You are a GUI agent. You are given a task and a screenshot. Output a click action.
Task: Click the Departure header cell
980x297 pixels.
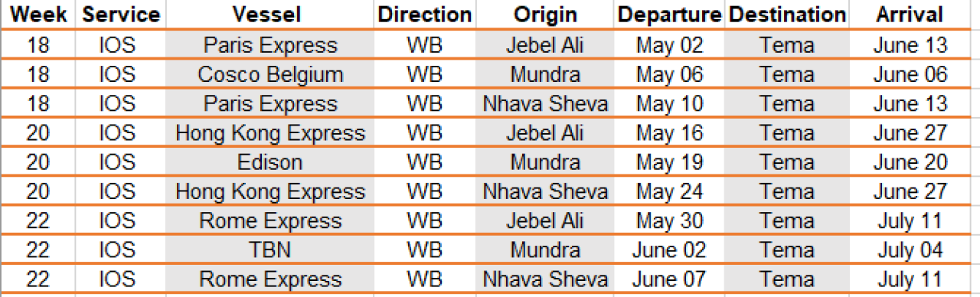coord(670,15)
